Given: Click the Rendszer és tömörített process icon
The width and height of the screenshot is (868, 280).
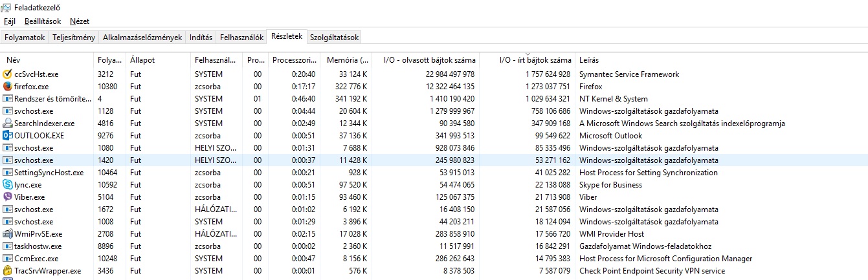Looking at the screenshot, I should (x=8, y=99).
